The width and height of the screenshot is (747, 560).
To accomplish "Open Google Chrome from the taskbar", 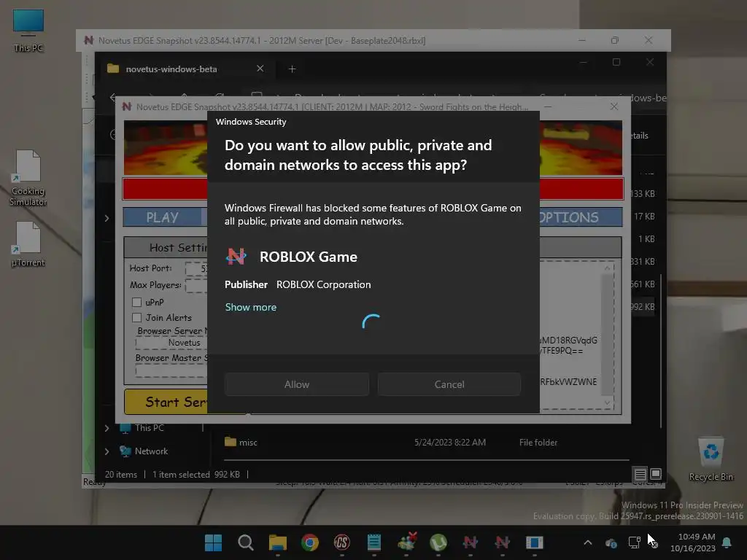I will point(309,542).
